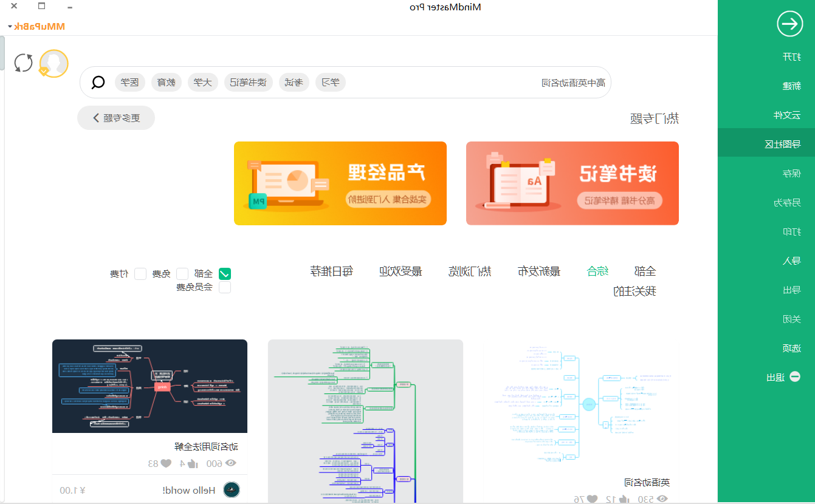Switch to the 综合 tab
This screenshot has height=504, width=815.
click(598, 271)
